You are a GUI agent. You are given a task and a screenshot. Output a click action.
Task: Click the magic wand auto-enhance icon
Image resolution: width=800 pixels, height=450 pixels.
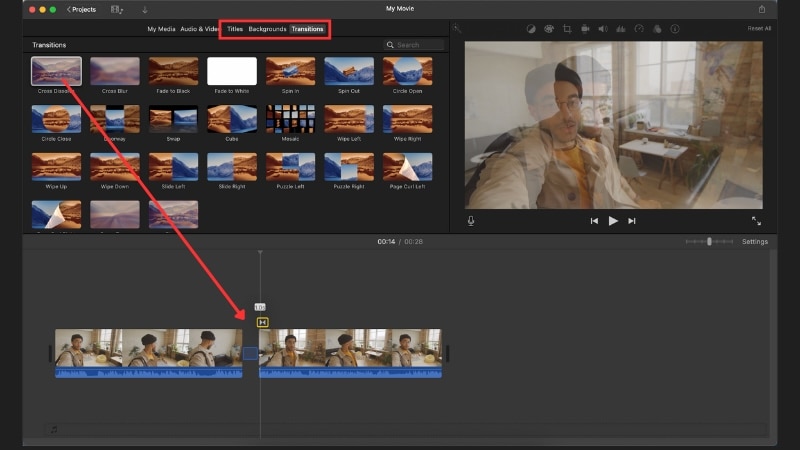pos(457,29)
